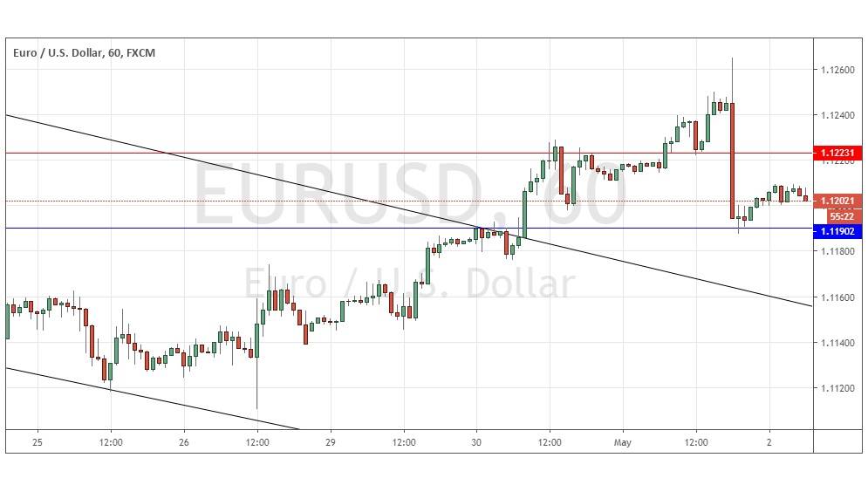Click the tallest red candle body on chart
Screen dimensions: 868x485
732,161
